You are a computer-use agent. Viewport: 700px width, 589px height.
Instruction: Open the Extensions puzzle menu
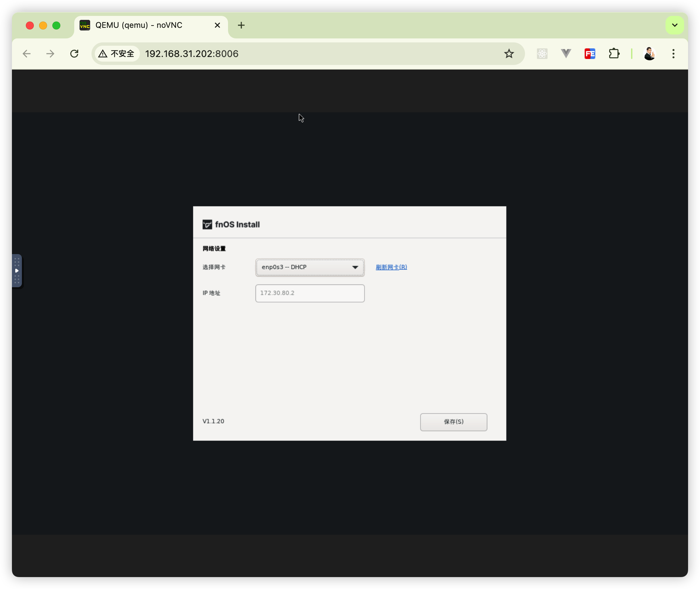point(614,54)
